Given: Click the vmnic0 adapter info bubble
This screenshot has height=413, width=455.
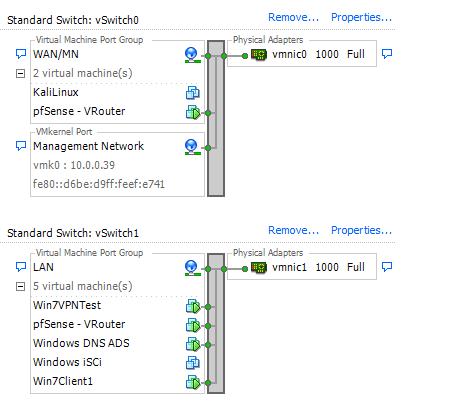Looking at the screenshot, I should (387, 54).
